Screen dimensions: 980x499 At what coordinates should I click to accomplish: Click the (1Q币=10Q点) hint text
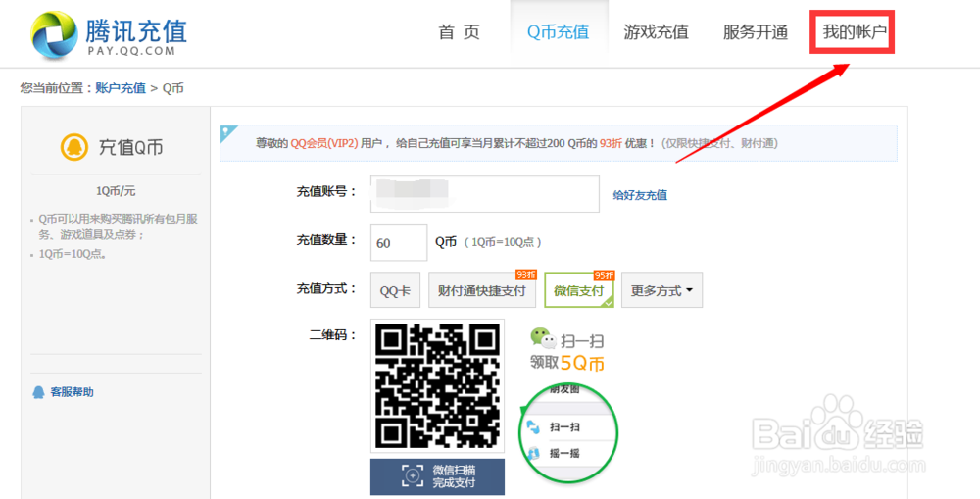[x=503, y=242]
